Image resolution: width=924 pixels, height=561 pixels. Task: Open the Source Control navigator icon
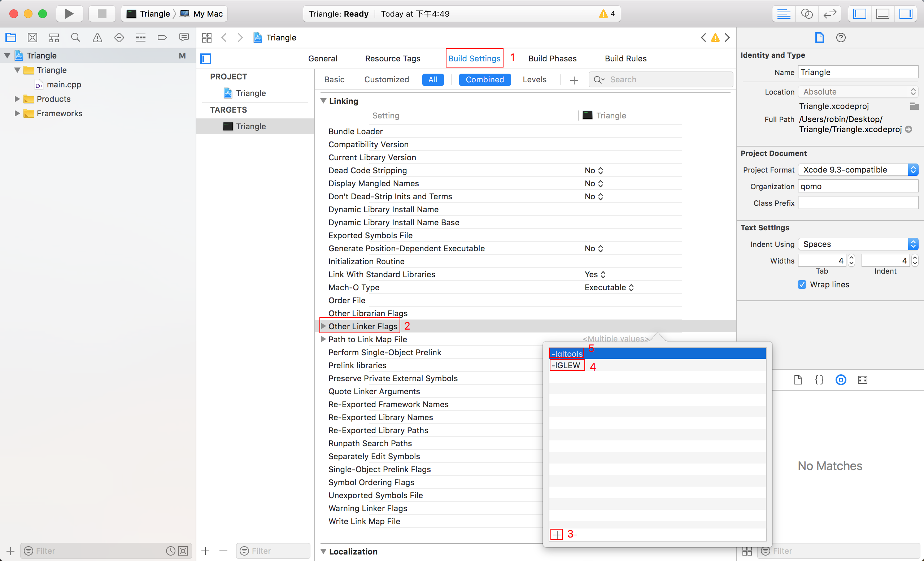(x=32, y=38)
